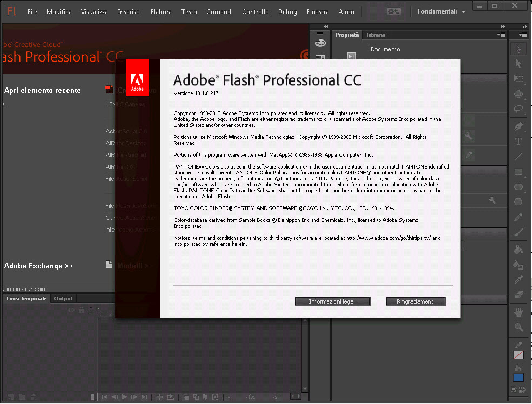
Task: Collapse the tools panel double arrows
Action: pos(524,27)
